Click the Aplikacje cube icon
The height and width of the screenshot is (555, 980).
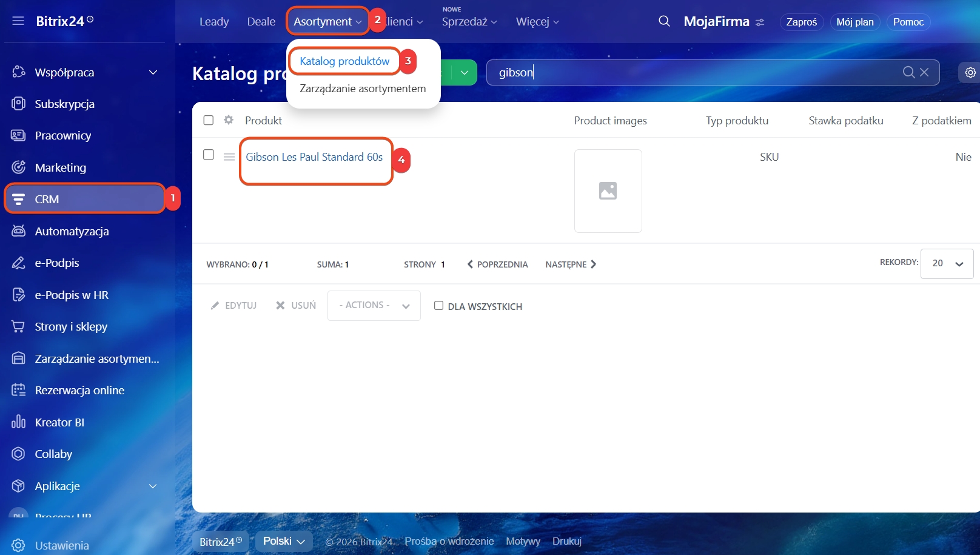(x=19, y=486)
